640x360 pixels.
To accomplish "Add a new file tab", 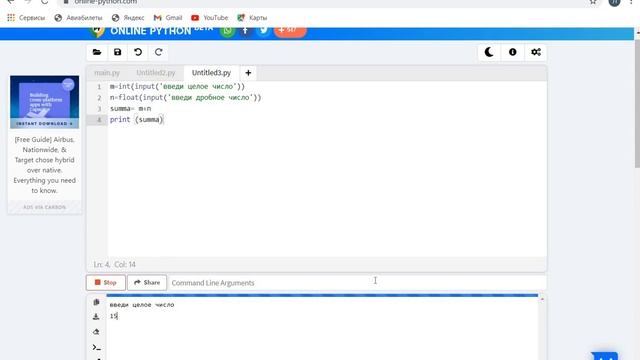I will (248, 73).
